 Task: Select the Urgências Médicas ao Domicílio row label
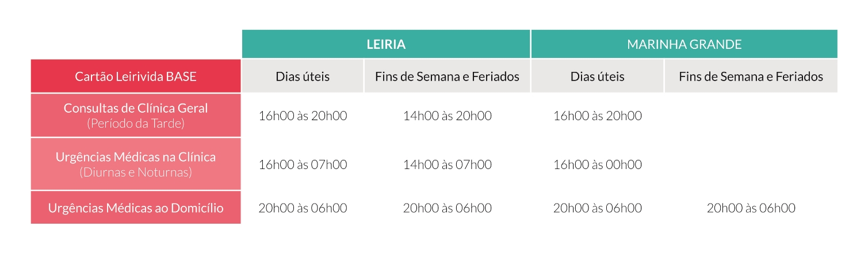click(x=136, y=208)
